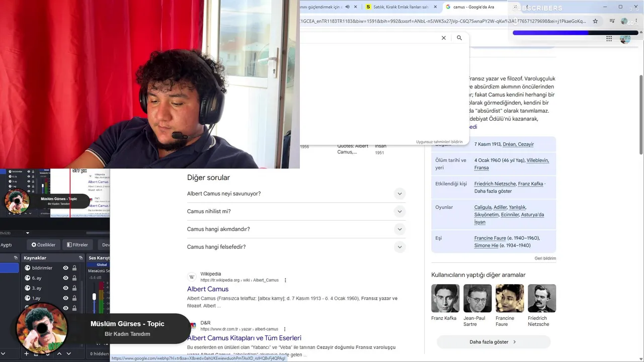This screenshot has height=362, width=644.
Task: Clear the Google search box with X
Action: tap(443, 38)
